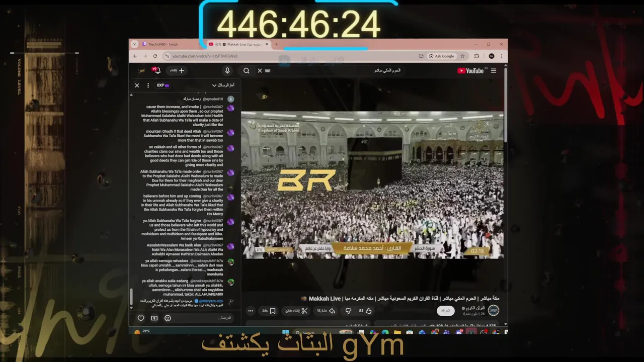Viewport: 644px width, 362px height.
Task: Subscribe to the Quran channel
Action: tap(446, 311)
